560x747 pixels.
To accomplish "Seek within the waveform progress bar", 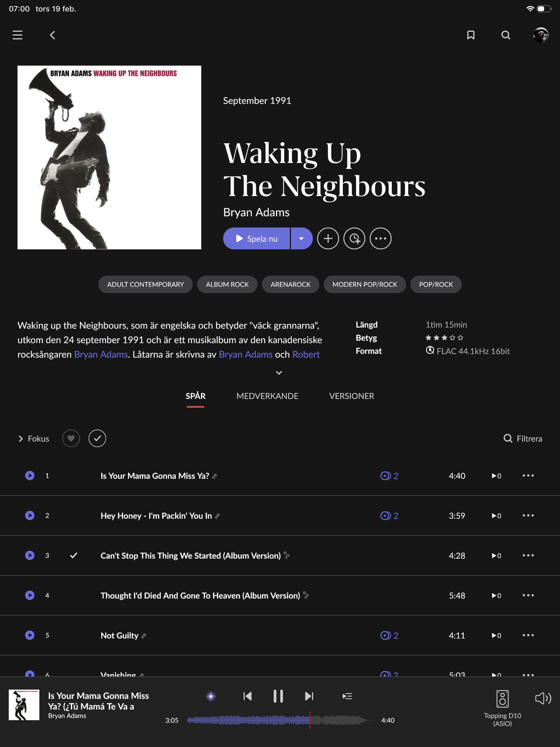I will tap(280, 720).
